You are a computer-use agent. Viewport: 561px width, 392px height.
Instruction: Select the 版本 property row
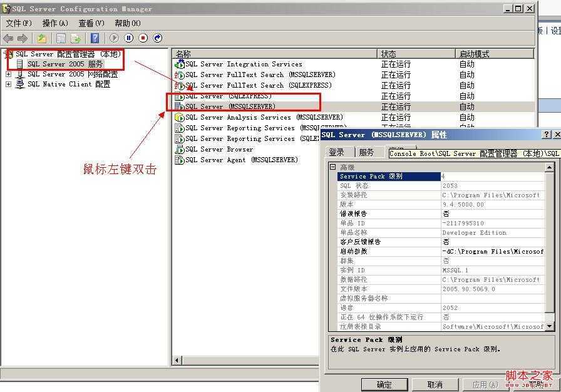point(441,205)
